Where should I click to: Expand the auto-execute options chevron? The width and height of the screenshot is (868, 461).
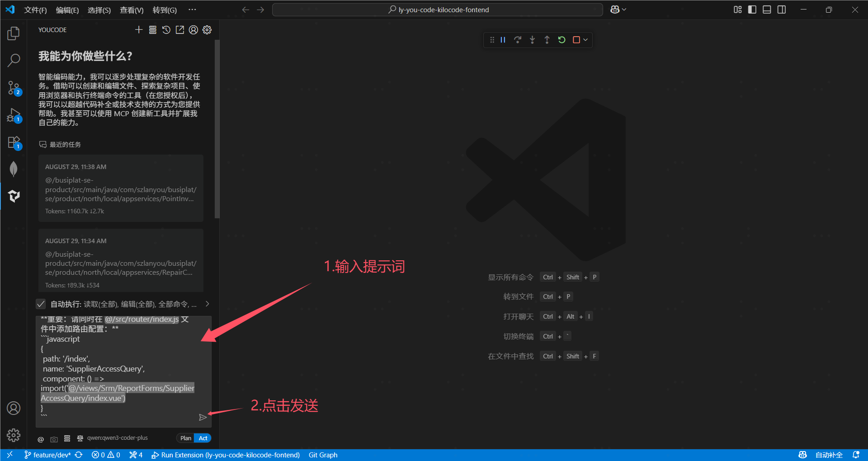click(207, 304)
